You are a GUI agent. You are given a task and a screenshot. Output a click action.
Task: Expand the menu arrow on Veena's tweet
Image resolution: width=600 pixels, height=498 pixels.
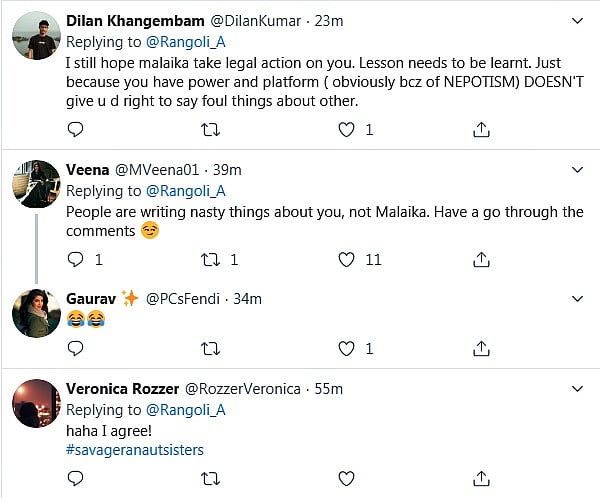(576, 170)
